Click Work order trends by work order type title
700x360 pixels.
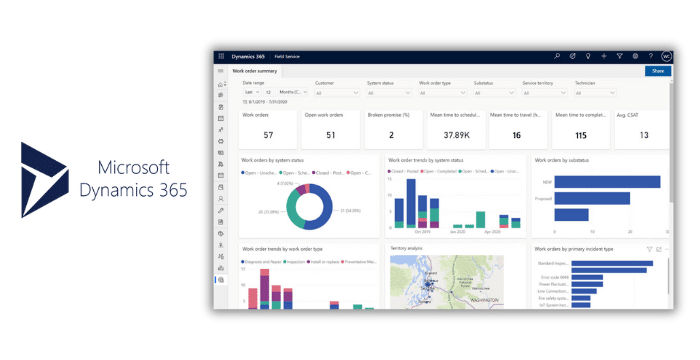click(x=282, y=249)
